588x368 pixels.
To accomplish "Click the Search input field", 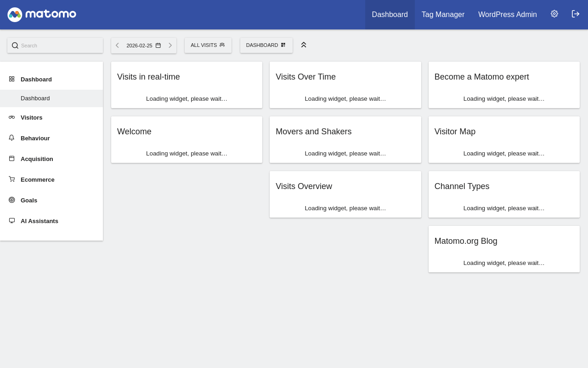I will pos(60,46).
